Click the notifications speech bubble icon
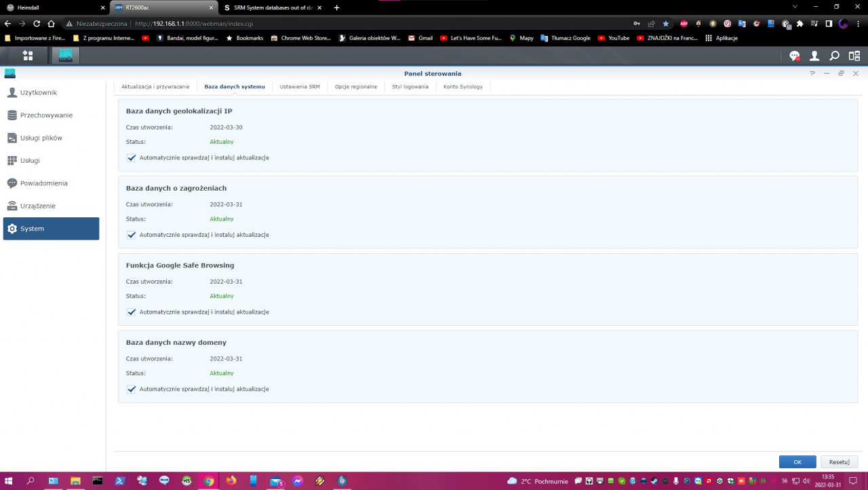Viewport: 868px width, 490px height. click(795, 56)
